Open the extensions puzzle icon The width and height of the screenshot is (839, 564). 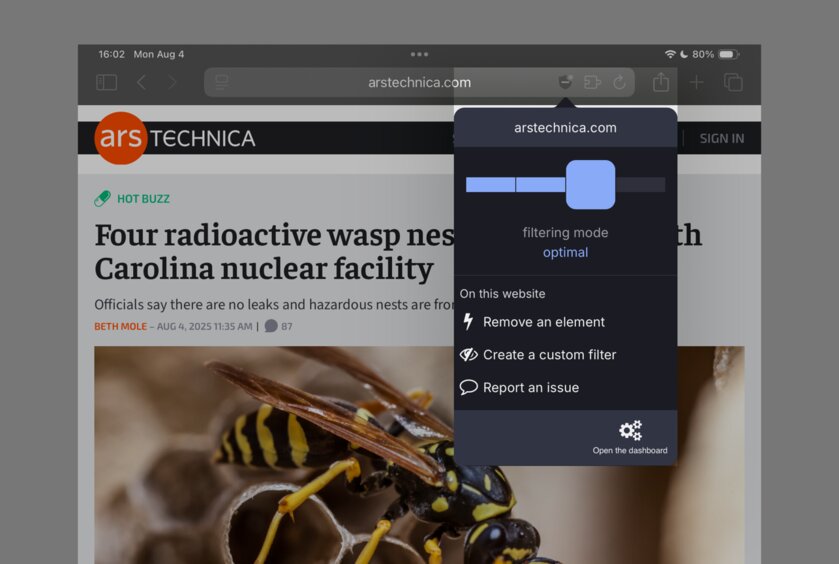coord(592,82)
